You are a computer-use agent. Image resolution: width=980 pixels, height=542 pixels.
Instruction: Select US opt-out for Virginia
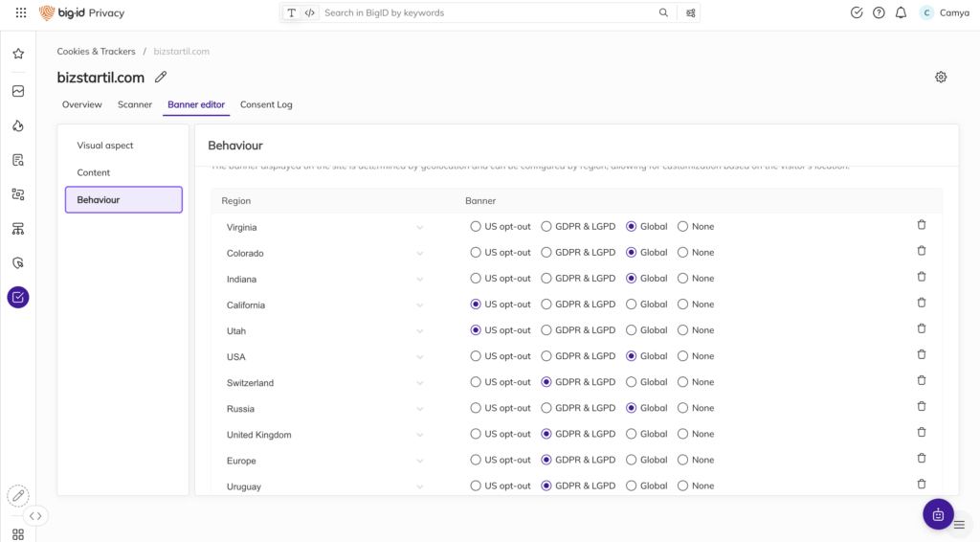(x=476, y=227)
